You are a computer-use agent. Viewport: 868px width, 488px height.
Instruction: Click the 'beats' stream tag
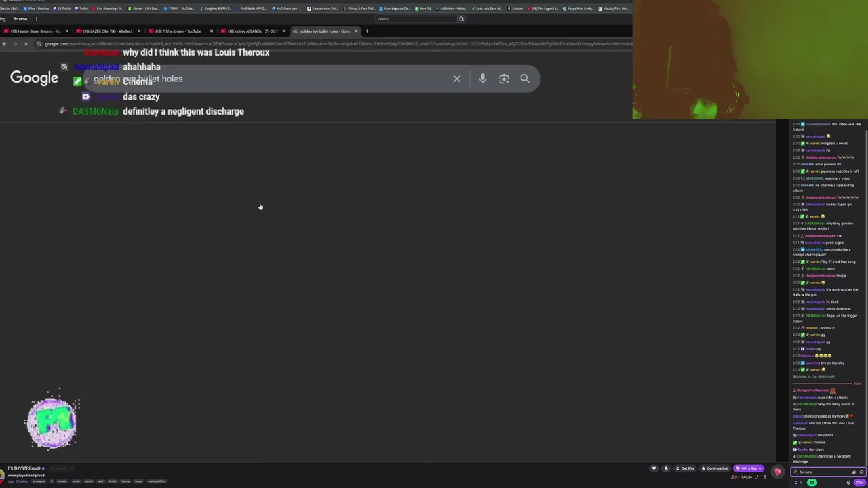coord(76,481)
